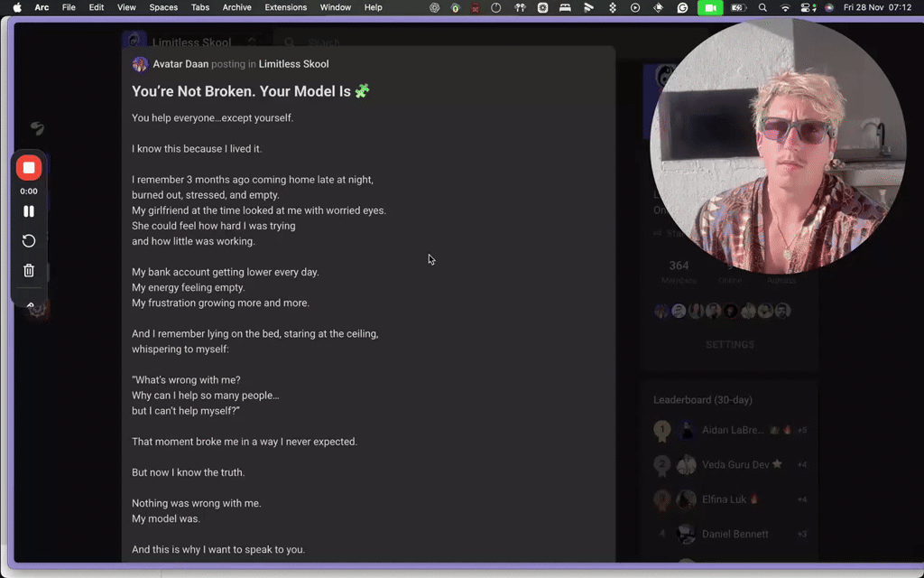The height and width of the screenshot is (578, 924).
Task: Open the Limitless Skool link in the post header
Action: (293, 64)
